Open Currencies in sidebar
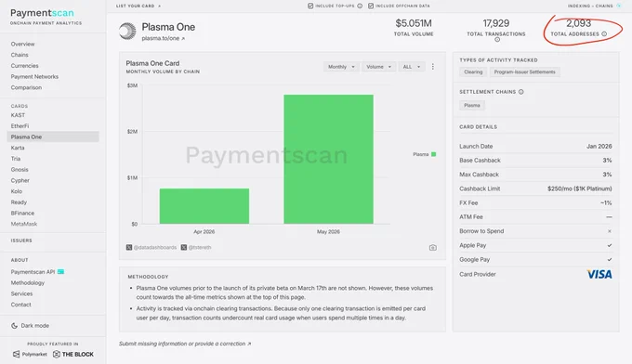632x364 pixels. pos(24,66)
